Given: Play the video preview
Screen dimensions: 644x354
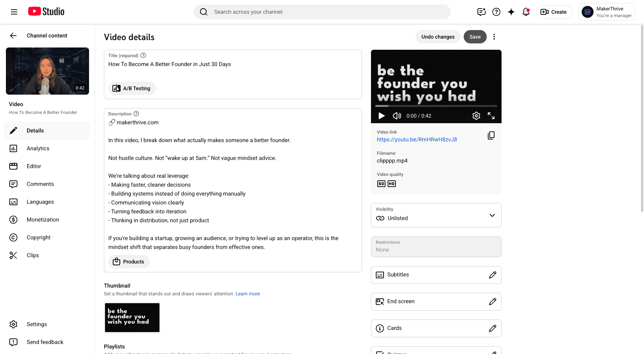Looking at the screenshot, I should 381,116.
